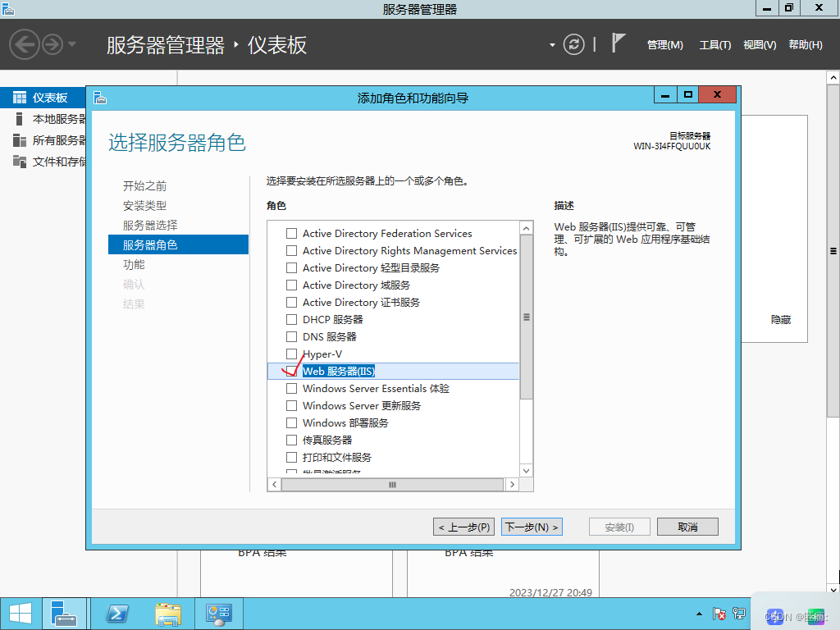Check Active Directory 轻型目录服务 box
Image resolution: width=840 pixels, height=630 pixels.
pos(291,268)
